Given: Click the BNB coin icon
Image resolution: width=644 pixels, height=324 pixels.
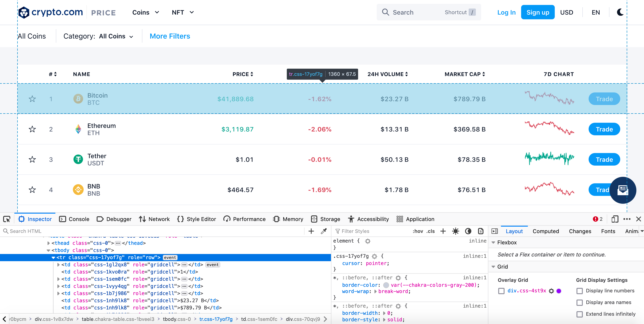Looking at the screenshot, I should coord(78,190).
